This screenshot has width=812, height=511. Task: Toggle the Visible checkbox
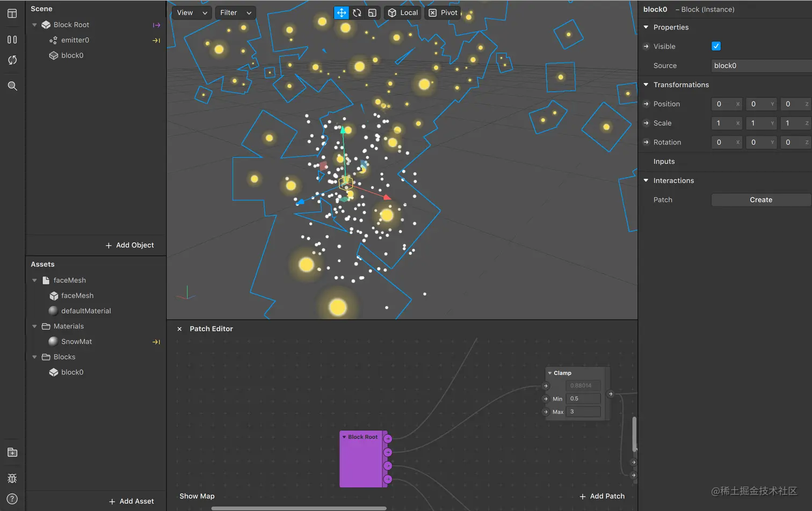point(716,46)
